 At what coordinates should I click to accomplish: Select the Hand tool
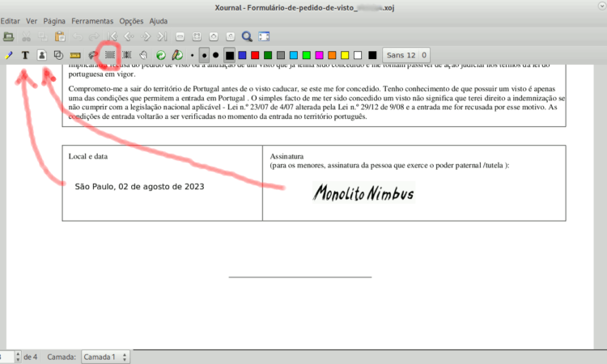pos(143,55)
